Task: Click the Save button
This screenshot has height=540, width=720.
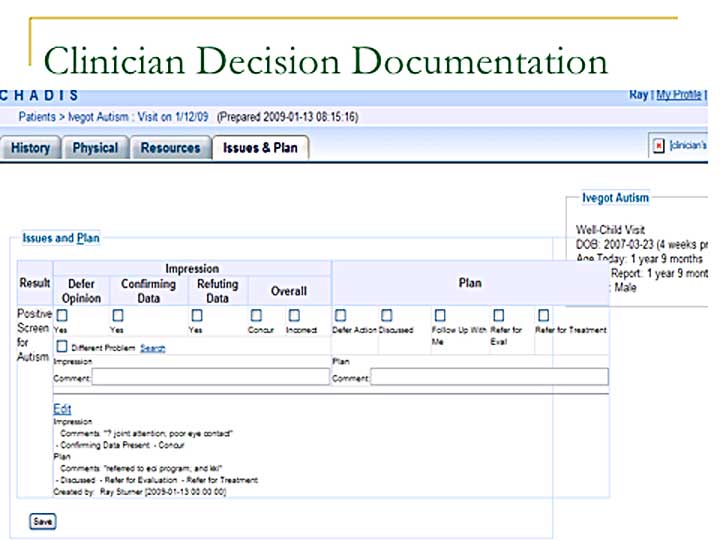Action: point(43,522)
